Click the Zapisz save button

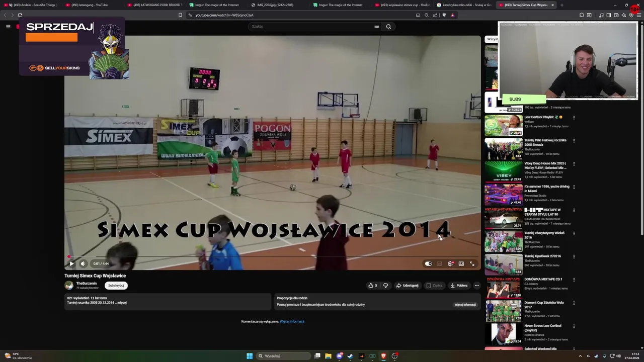tap(434, 285)
